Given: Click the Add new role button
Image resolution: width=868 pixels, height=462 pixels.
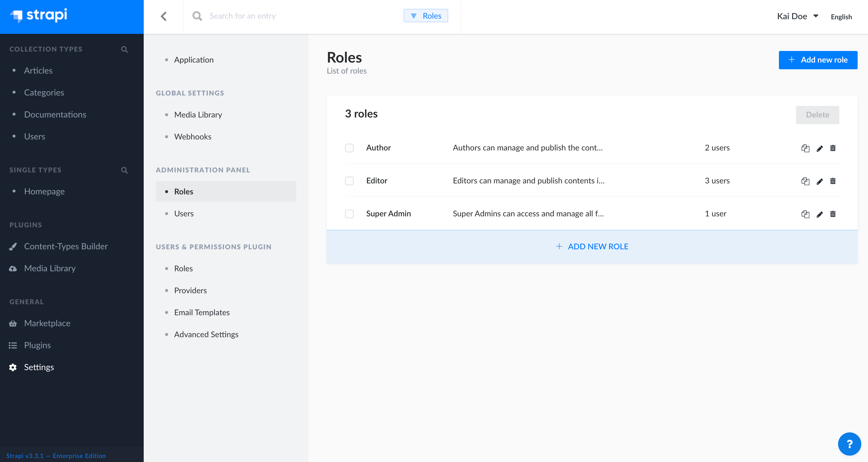Looking at the screenshot, I should [x=818, y=60].
